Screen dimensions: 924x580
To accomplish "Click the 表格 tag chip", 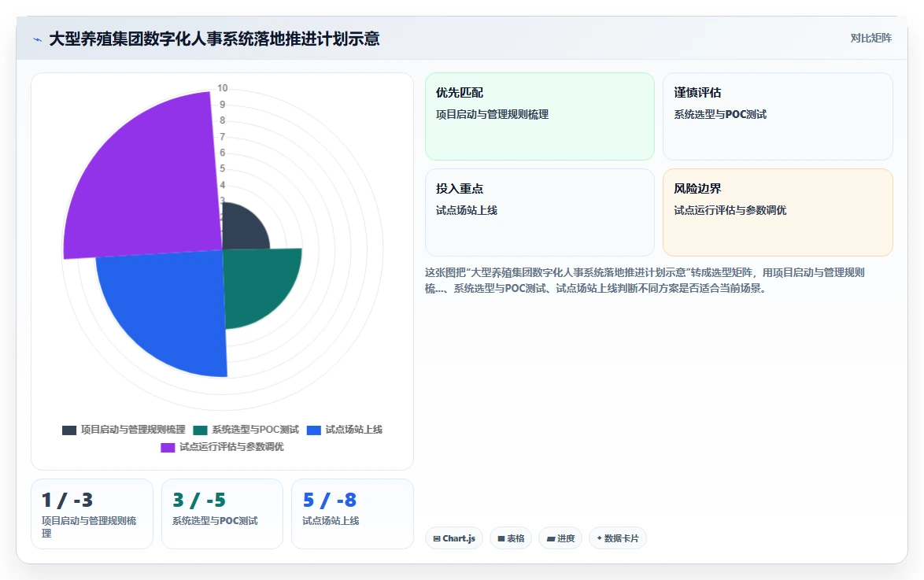I will [x=511, y=538].
